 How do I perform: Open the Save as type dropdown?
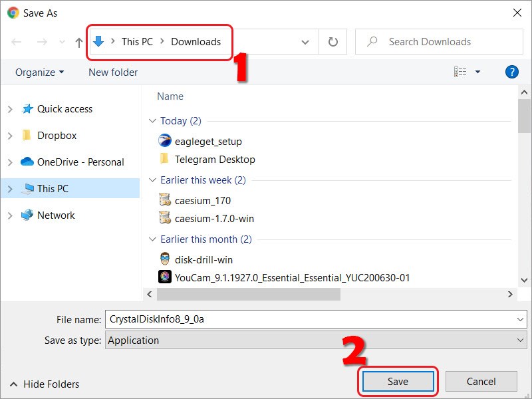(x=522, y=340)
